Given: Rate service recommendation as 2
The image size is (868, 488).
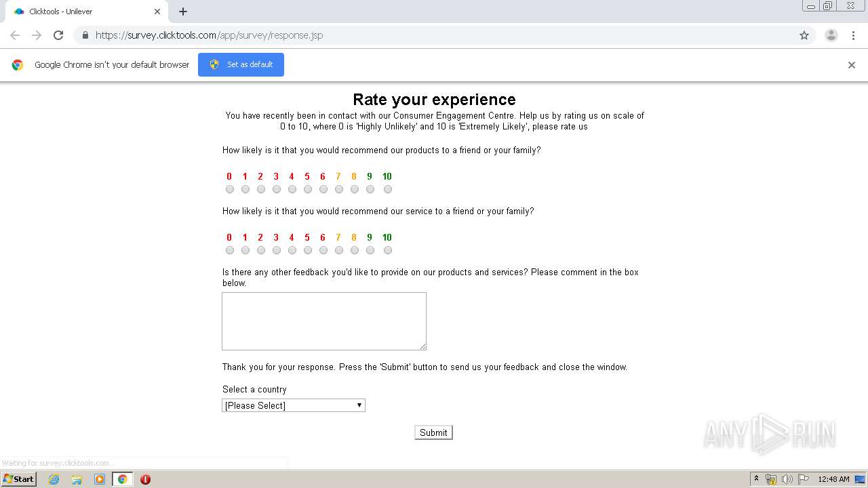Looking at the screenshot, I should 261,250.
